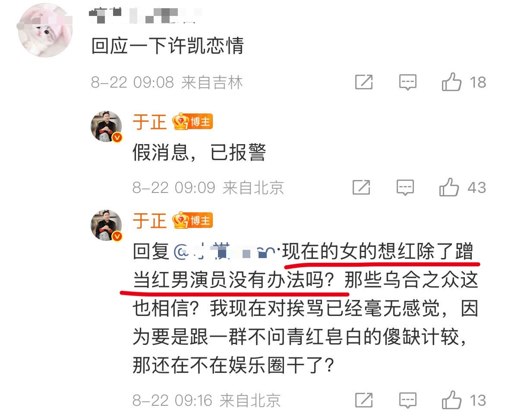Screen dimensions: 505x420
Task: Tap the share icon on the 09:09 reply
Action: [x=361, y=187]
